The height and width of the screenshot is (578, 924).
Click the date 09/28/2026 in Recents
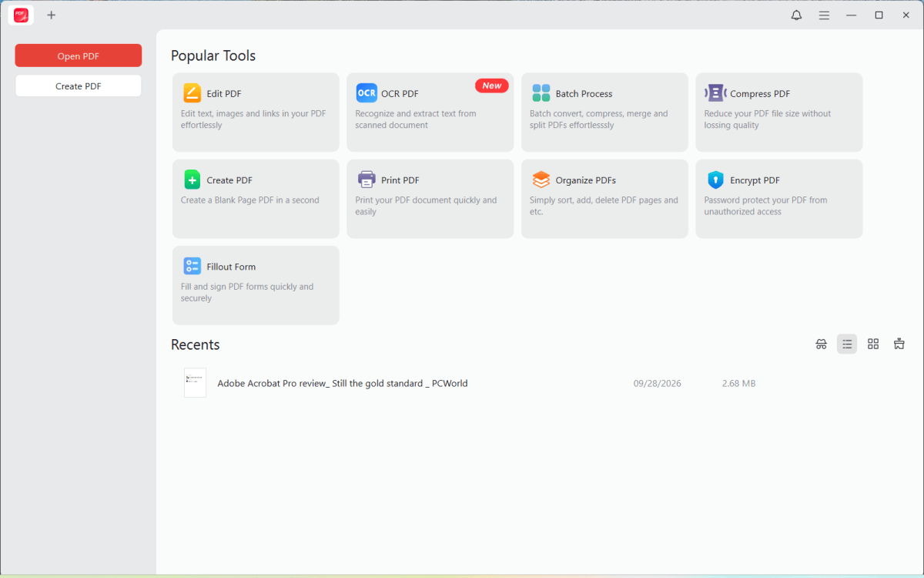658,383
